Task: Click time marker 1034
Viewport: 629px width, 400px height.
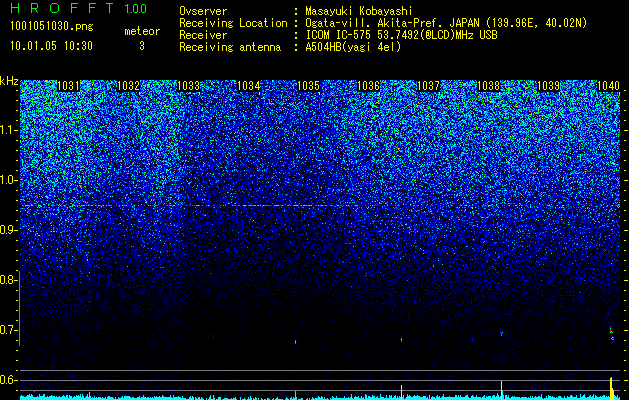Action: tap(248, 86)
